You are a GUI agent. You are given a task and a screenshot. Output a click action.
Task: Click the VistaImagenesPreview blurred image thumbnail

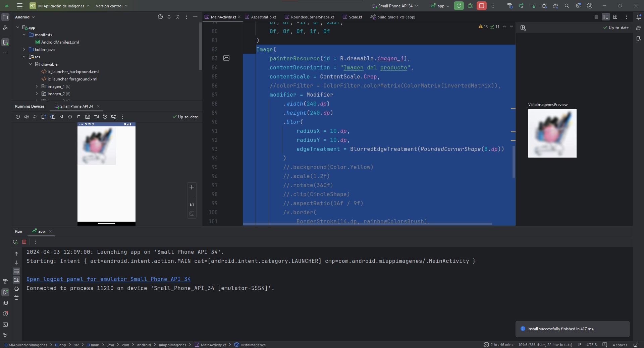pos(552,133)
